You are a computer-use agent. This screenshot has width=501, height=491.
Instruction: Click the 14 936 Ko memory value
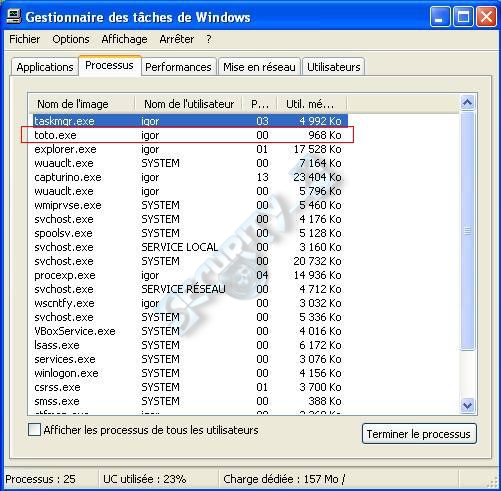(317, 275)
